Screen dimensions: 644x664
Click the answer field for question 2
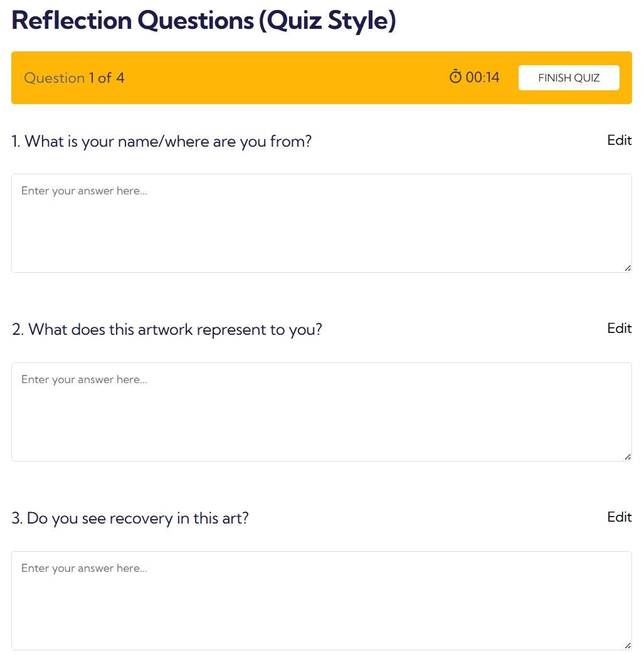tap(321, 411)
